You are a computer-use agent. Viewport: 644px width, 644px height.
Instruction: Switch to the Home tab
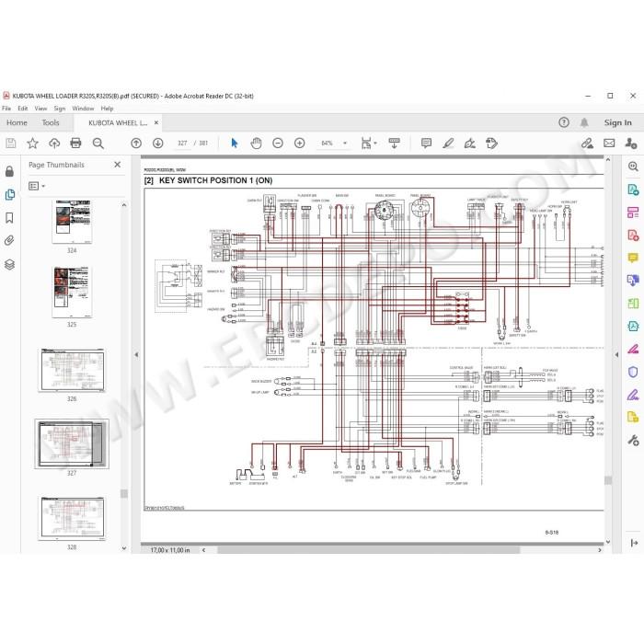[x=17, y=122]
